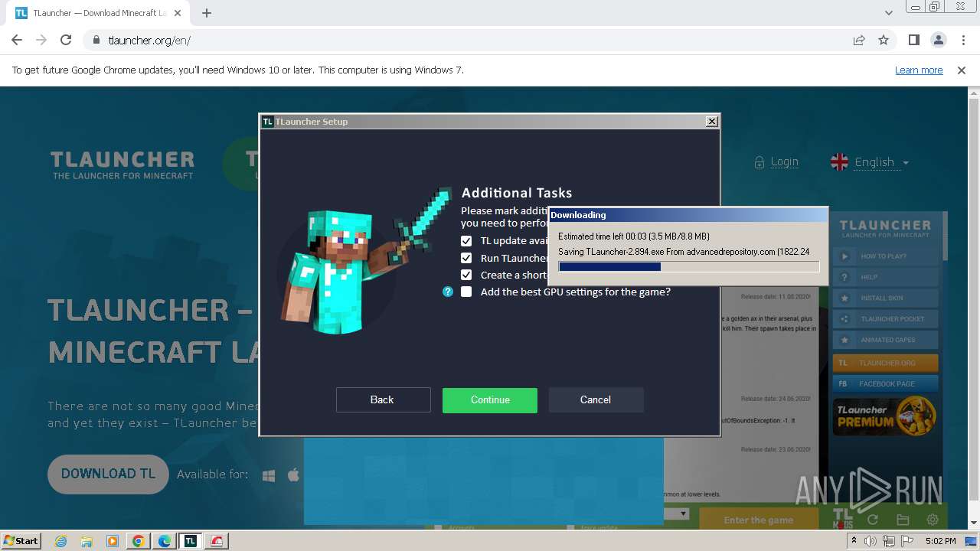Click the clock showing 5:02 PM
This screenshot has height=551, width=980.
click(x=940, y=541)
